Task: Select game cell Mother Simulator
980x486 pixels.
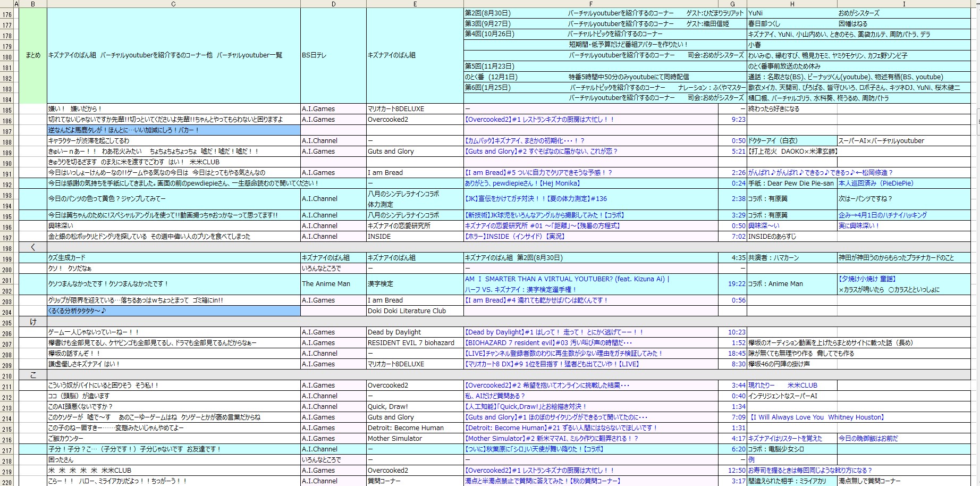Action: (415, 439)
